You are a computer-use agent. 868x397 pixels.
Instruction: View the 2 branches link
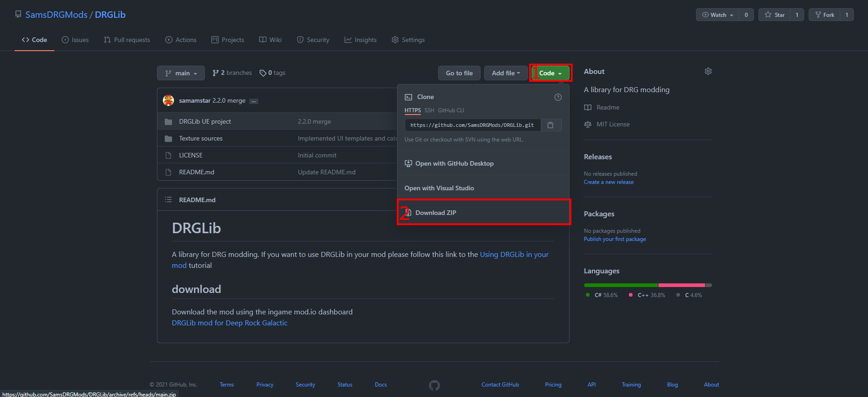(232, 73)
